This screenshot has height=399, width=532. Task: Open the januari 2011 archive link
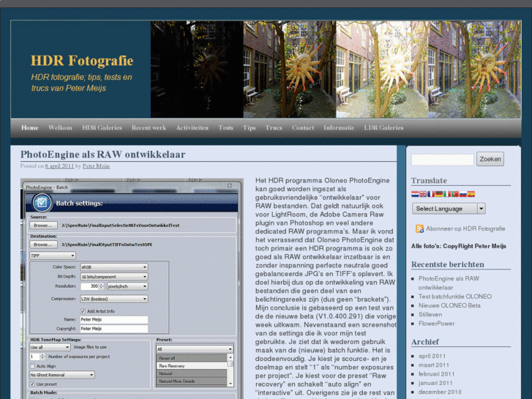pos(435,383)
